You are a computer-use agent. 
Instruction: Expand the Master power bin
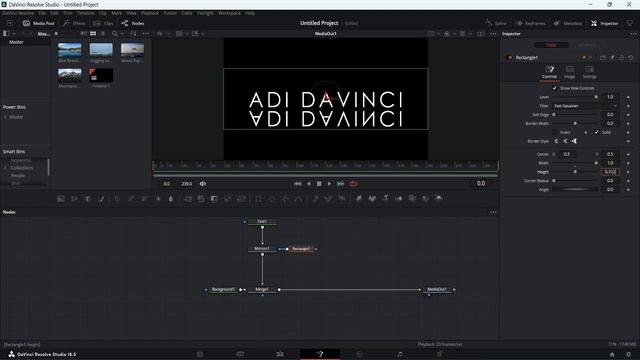click(5, 117)
